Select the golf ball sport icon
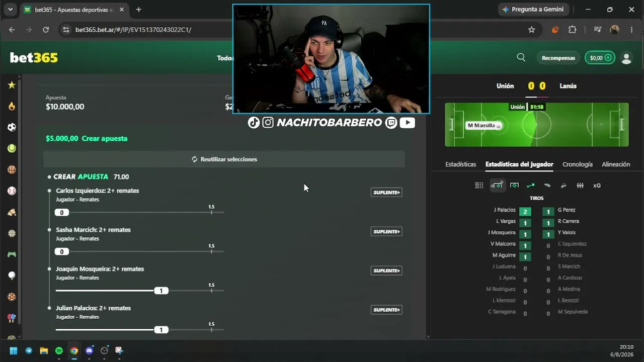The width and height of the screenshot is (644, 362). click(12, 276)
